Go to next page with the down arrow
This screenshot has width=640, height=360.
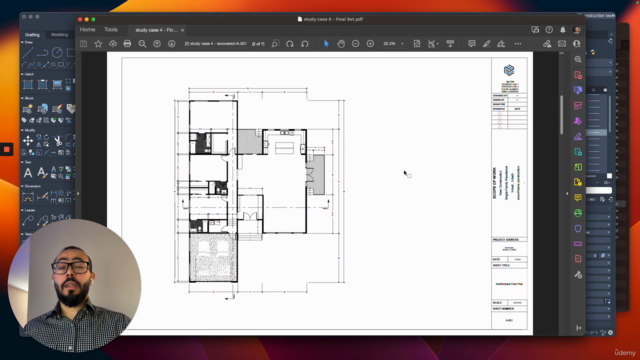tap(171, 44)
